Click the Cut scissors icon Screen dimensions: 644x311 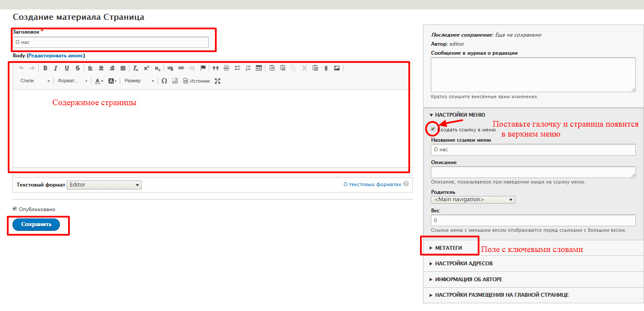[304, 68]
